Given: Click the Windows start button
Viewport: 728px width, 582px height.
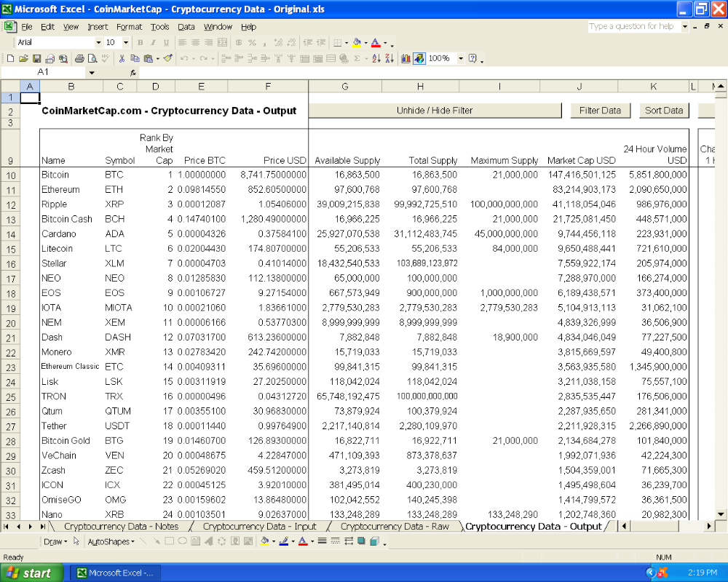Looking at the screenshot, I should coord(31,573).
